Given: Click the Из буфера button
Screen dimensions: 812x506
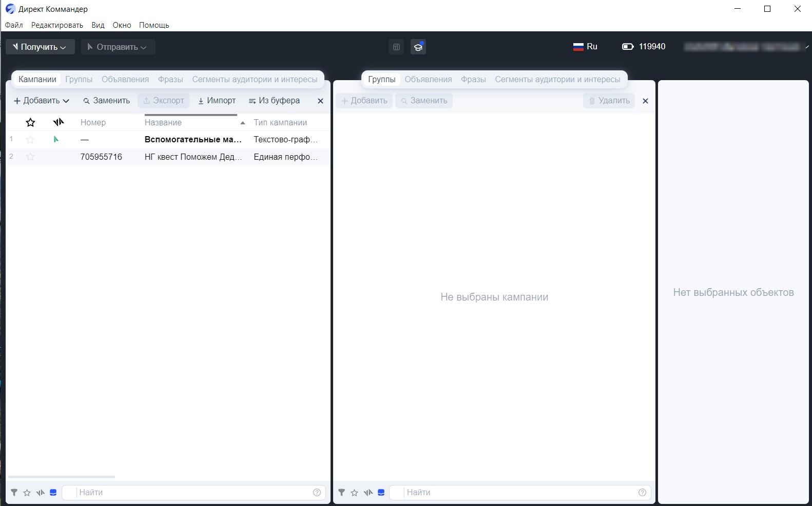Looking at the screenshot, I should [274, 101].
